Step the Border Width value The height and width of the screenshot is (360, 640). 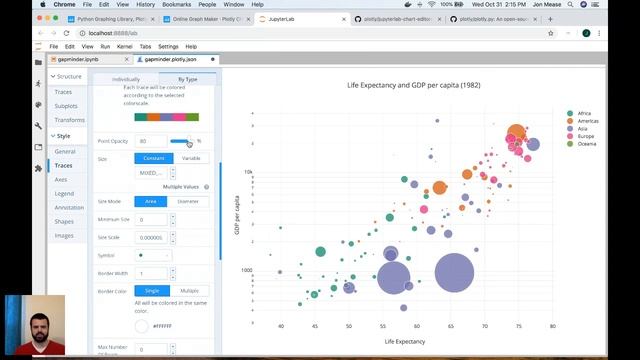point(173,273)
